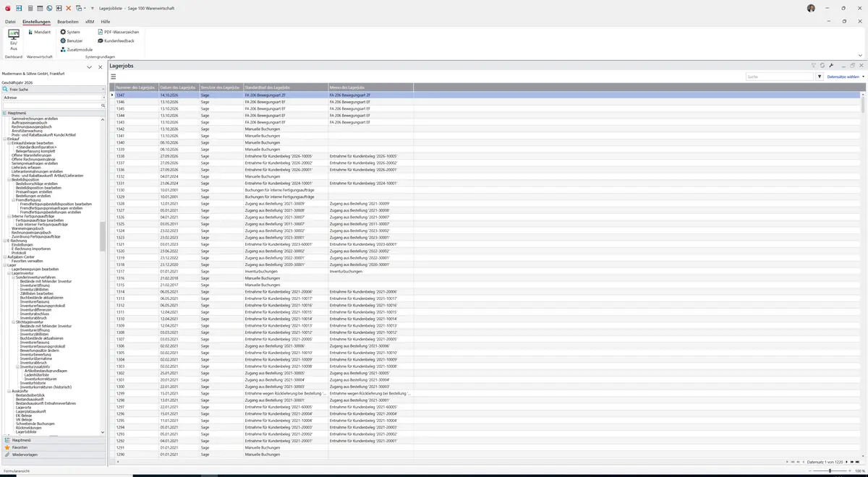Image resolution: width=868 pixels, height=477 pixels.
Task: Sort by Datum des Lagerjobs column
Action: [x=178, y=87]
